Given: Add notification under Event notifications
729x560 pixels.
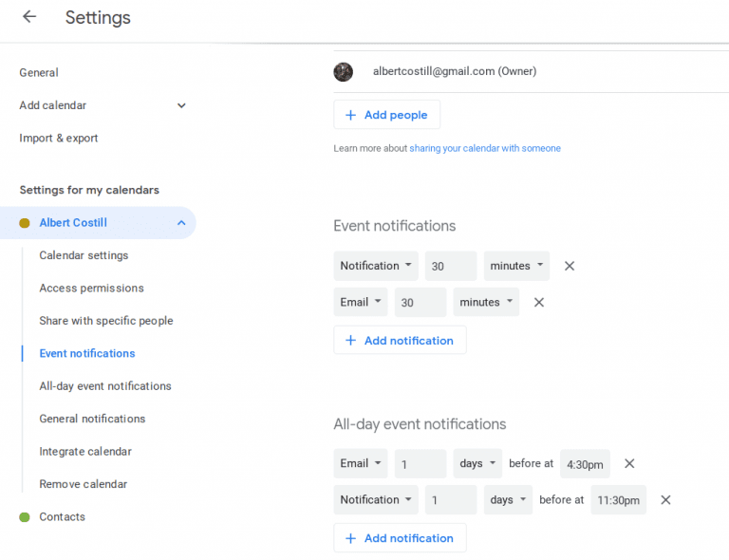Looking at the screenshot, I should (x=400, y=340).
